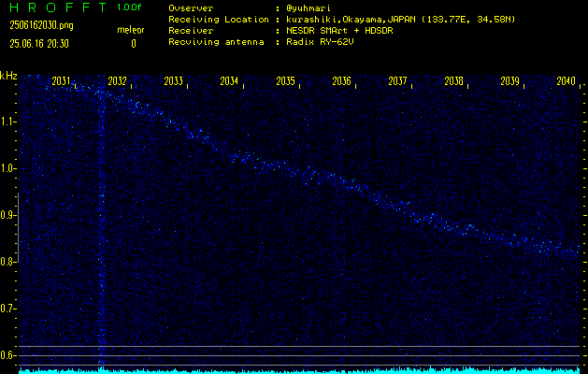This screenshot has width=588, height=374.
Task: Click the cyan signal level strip at bottom
Action: pyautogui.click(x=299, y=371)
